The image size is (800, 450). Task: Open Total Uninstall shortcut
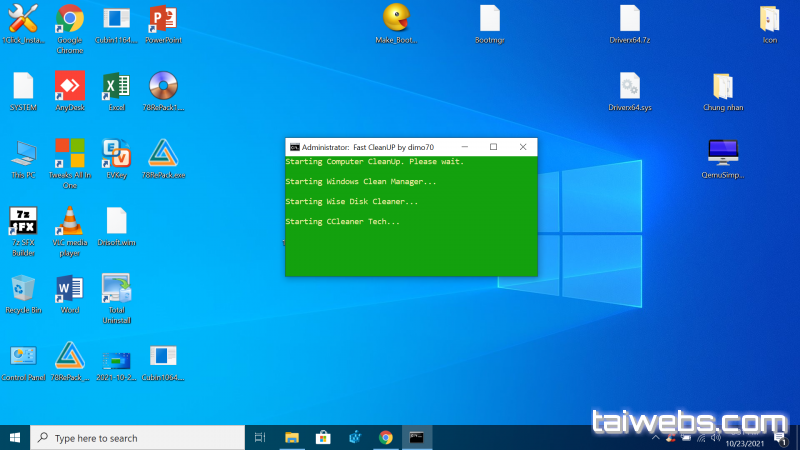pos(116,289)
